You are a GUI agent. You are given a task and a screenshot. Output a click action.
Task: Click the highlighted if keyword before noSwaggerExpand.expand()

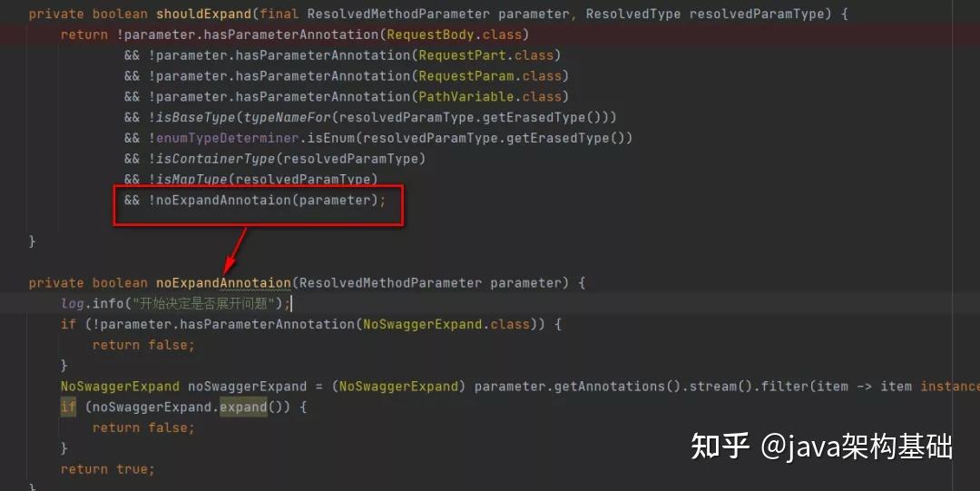(68, 407)
